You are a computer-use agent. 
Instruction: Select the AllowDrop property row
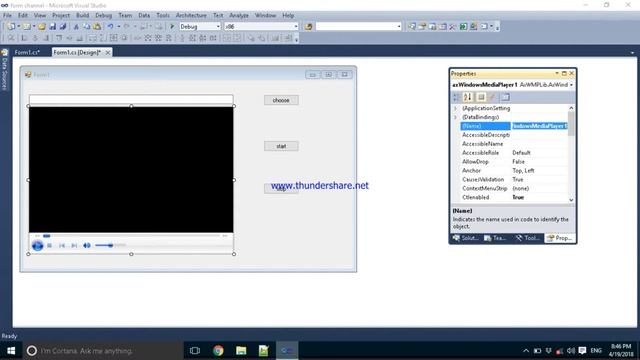514,162
